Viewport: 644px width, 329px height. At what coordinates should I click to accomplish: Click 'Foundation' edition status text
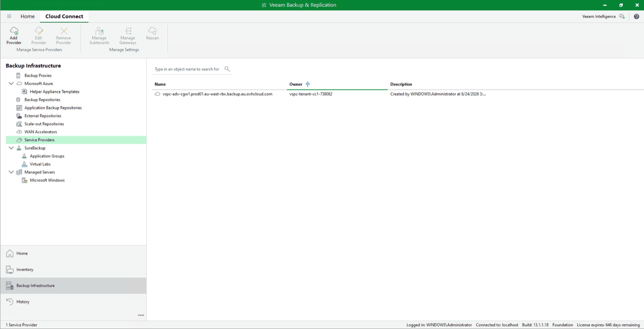click(x=563, y=325)
